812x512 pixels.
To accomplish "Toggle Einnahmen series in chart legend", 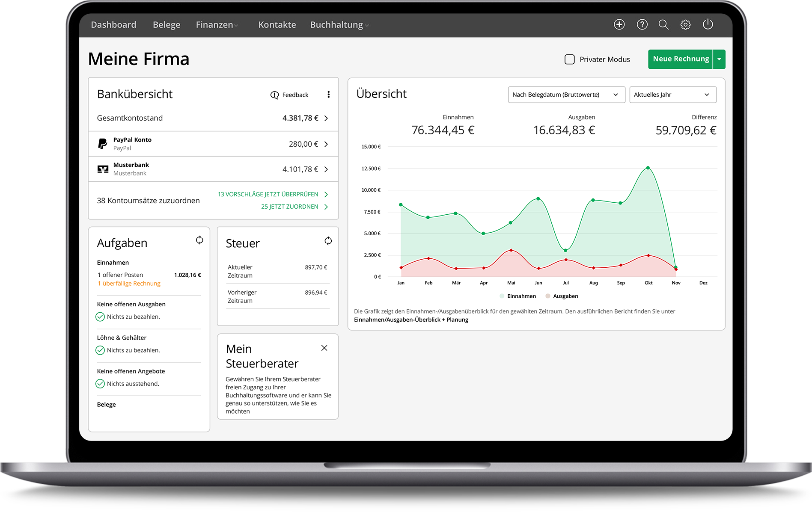I will tap(518, 296).
